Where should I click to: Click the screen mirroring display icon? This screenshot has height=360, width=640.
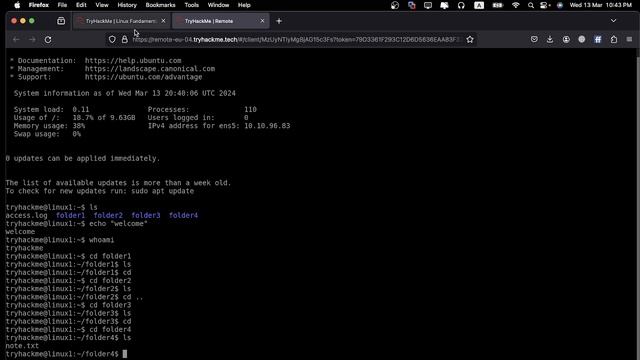point(428,5)
